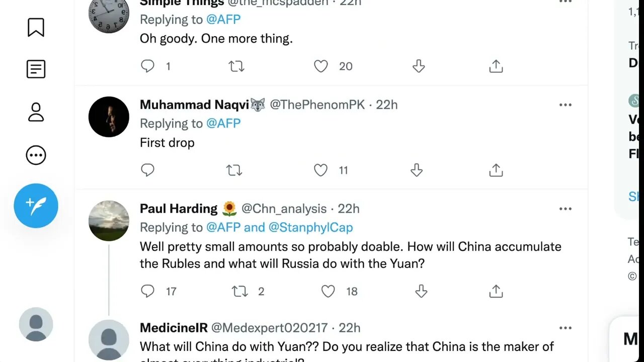Open Bookmarks from the sidebar

36,28
